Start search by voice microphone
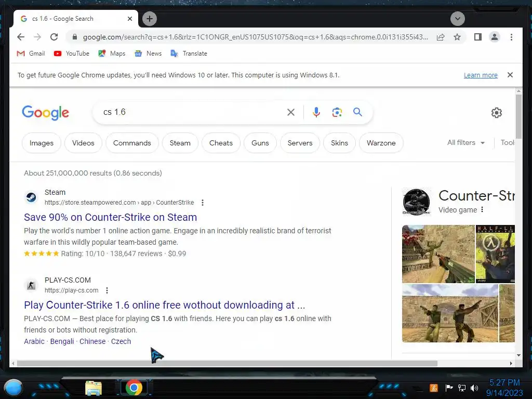Image resolution: width=532 pixels, height=399 pixels. [316, 112]
